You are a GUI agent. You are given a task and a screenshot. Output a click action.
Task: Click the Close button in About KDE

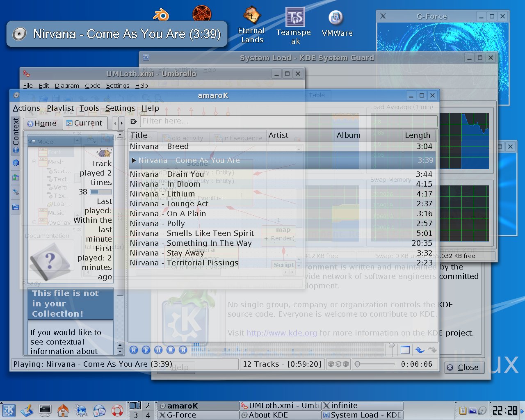[464, 367]
